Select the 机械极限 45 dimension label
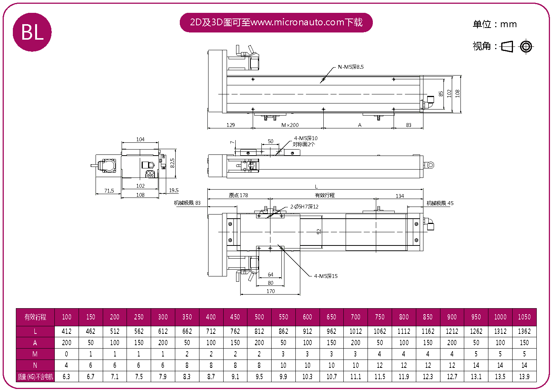 pyautogui.click(x=440, y=203)
